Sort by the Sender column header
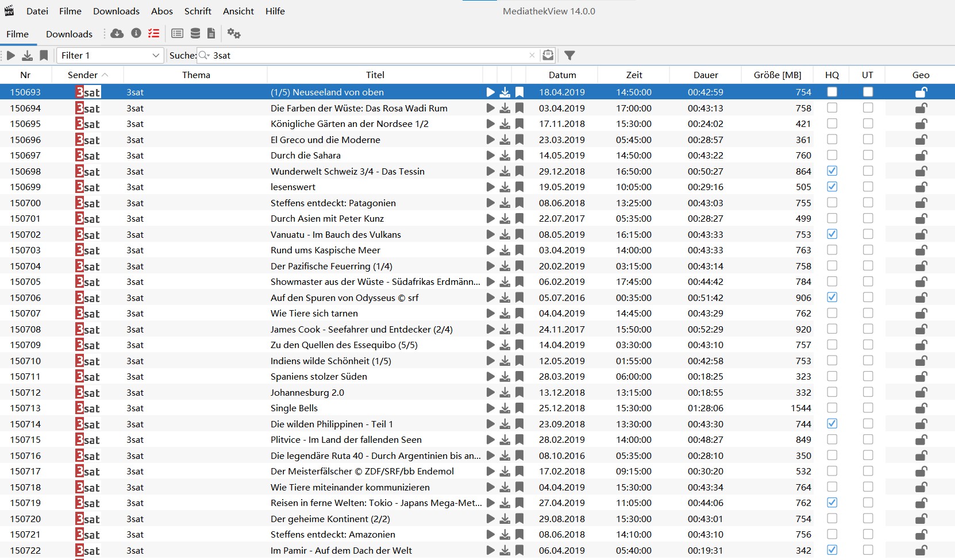The width and height of the screenshot is (955, 560). [87, 75]
